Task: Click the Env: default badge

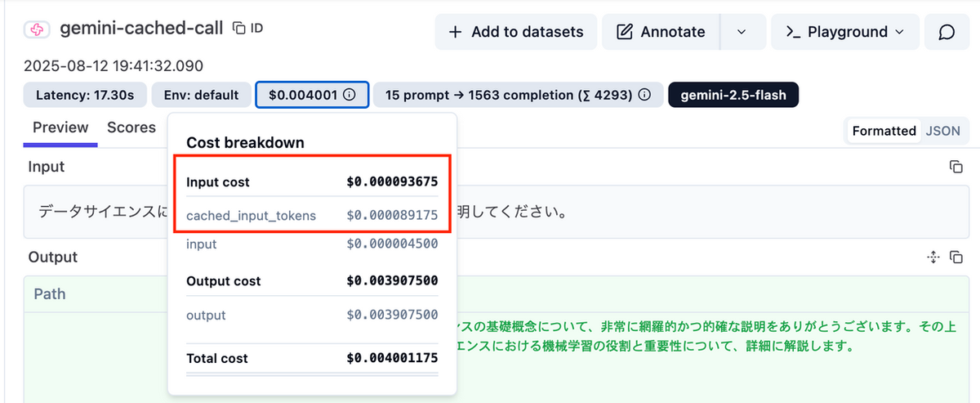Action: pyautogui.click(x=201, y=95)
